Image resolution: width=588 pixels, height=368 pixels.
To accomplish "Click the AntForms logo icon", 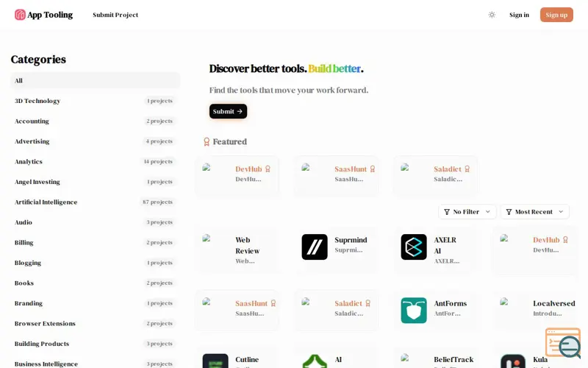I will coord(414,311).
